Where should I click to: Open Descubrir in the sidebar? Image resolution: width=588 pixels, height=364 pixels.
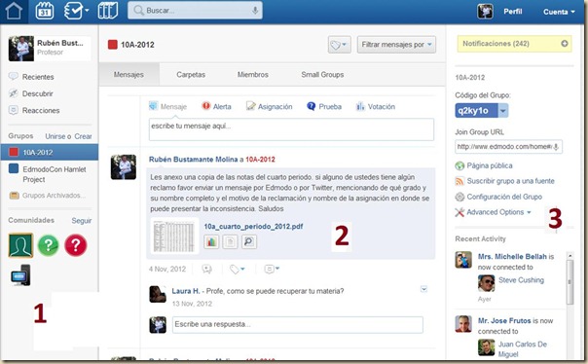click(x=38, y=93)
